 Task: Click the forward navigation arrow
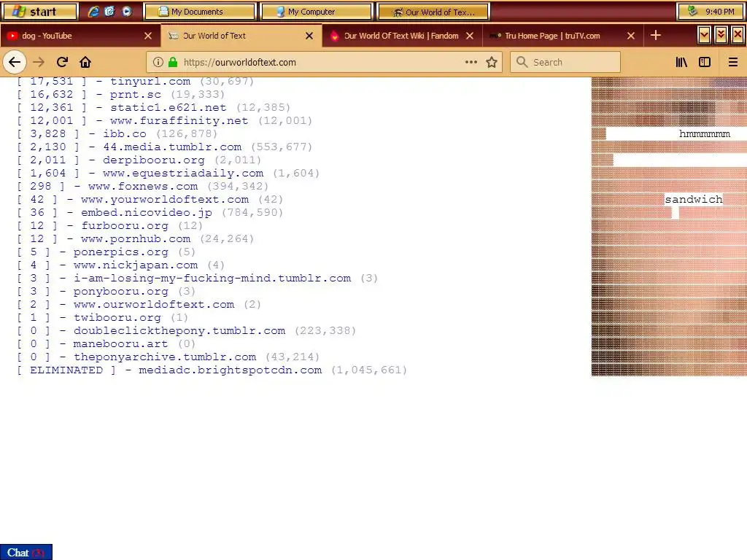[39, 62]
